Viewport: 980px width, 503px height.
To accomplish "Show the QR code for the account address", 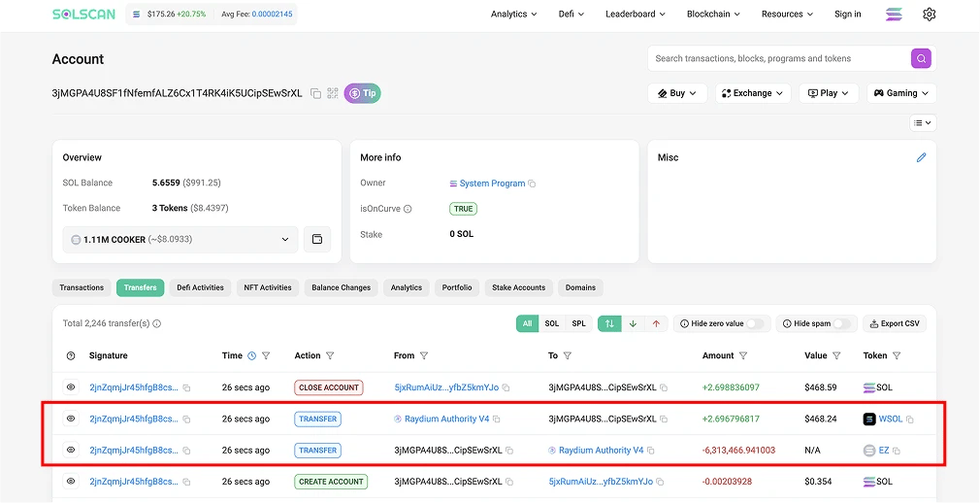I will coord(333,93).
